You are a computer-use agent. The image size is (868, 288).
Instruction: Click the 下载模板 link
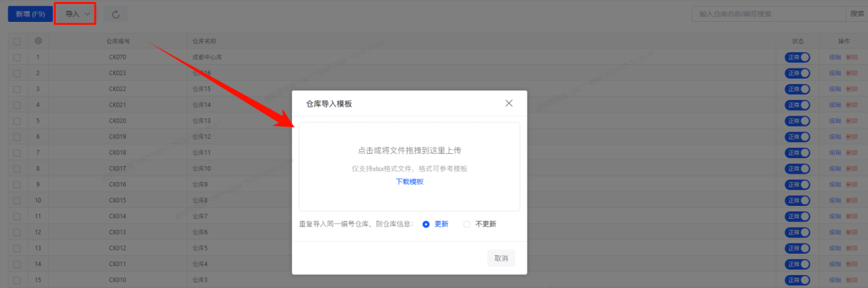point(410,182)
